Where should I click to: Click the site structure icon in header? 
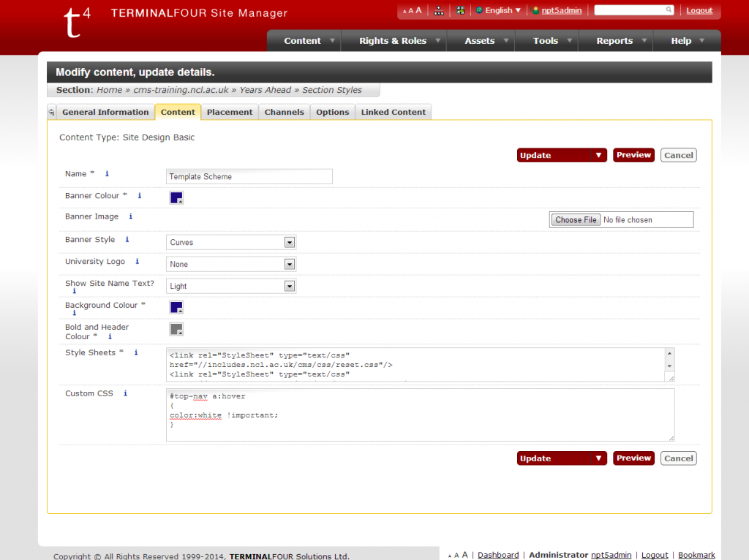[439, 11]
